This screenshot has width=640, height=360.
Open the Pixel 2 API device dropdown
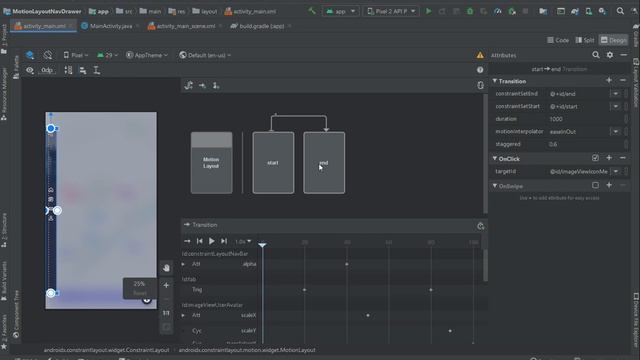pos(391,11)
